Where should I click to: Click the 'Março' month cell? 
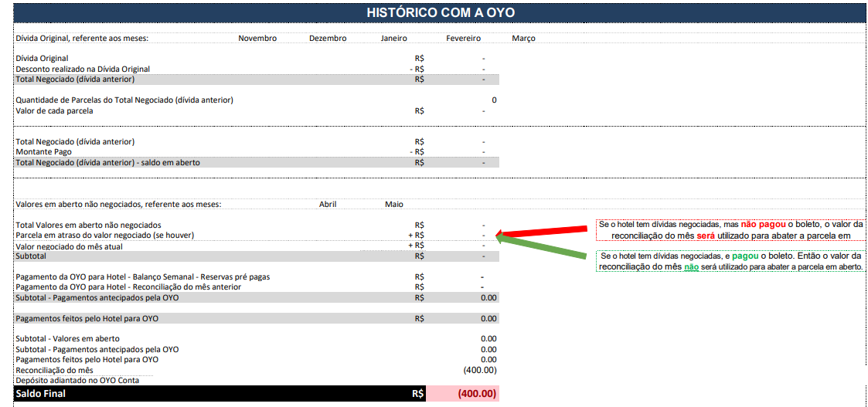(524, 39)
